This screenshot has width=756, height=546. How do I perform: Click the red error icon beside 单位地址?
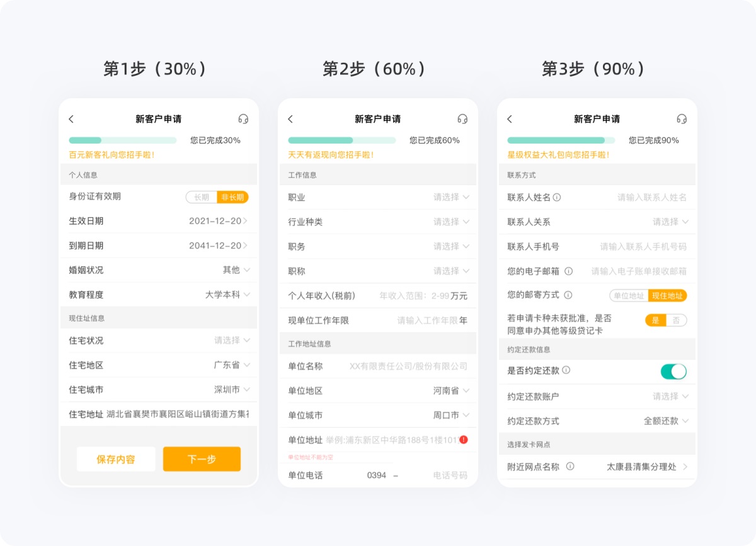click(x=464, y=439)
